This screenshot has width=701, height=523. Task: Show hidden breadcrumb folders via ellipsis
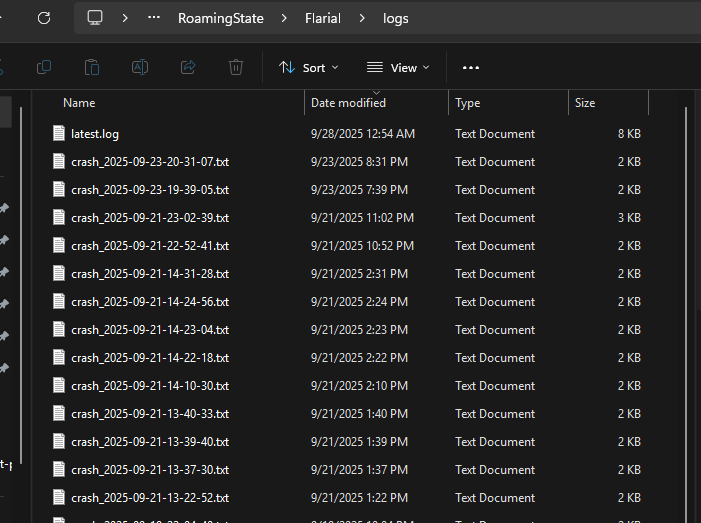pos(154,17)
